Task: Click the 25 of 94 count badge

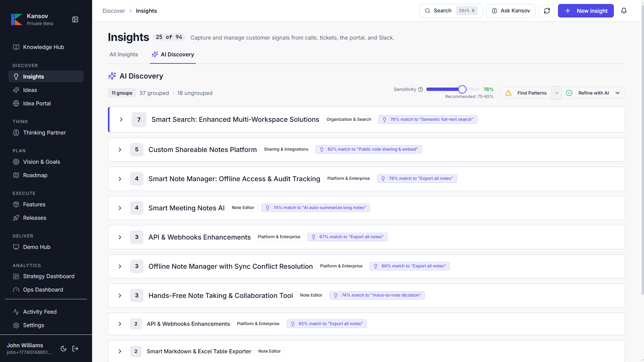Action: tap(169, 37)
